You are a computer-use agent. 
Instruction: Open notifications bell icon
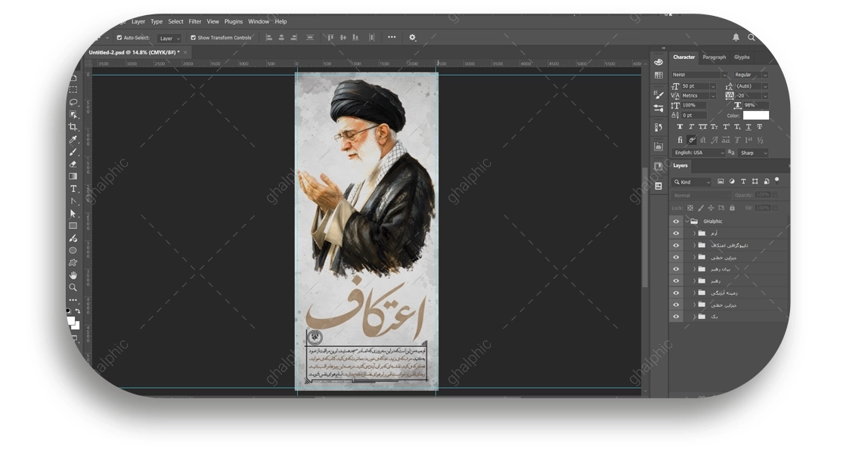[736, 37]
